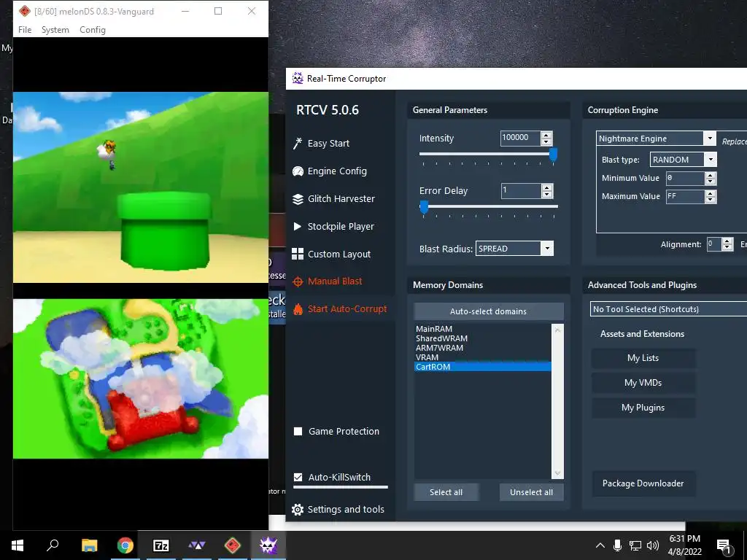Click the Real-Time Corruptor title bar logo
Screen dimensions: 747x560
pyautogui.click(x=298, y=78)
